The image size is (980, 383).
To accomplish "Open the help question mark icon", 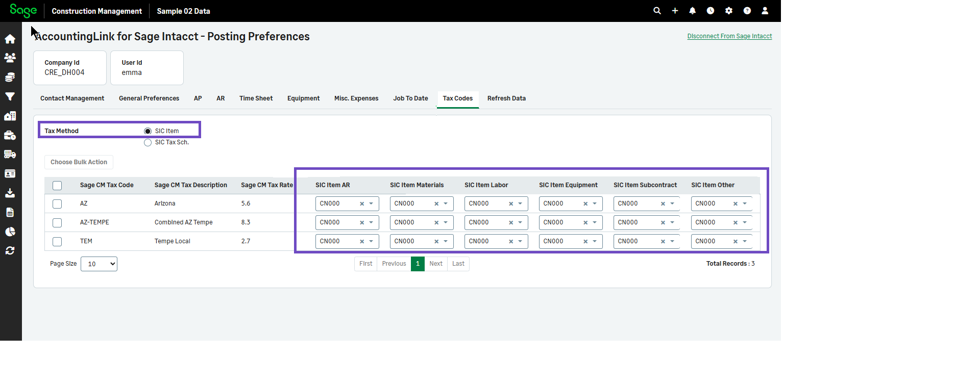I will [747, 11].
